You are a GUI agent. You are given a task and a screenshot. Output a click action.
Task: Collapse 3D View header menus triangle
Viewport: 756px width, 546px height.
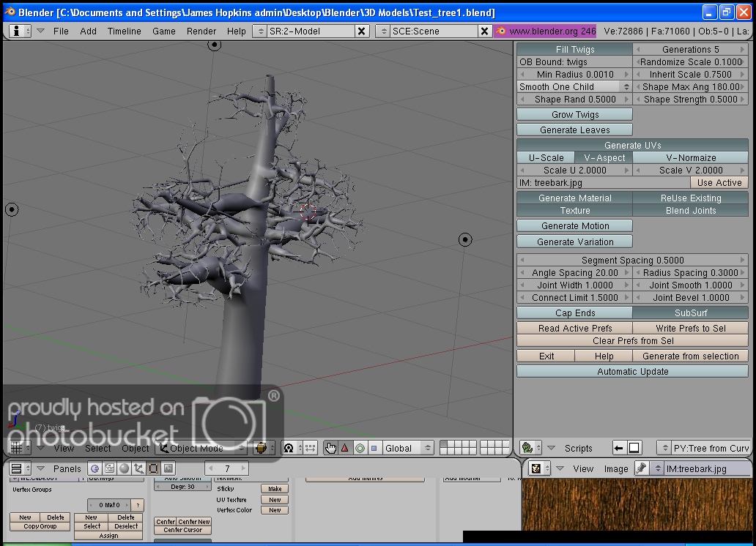pos(40,448)
